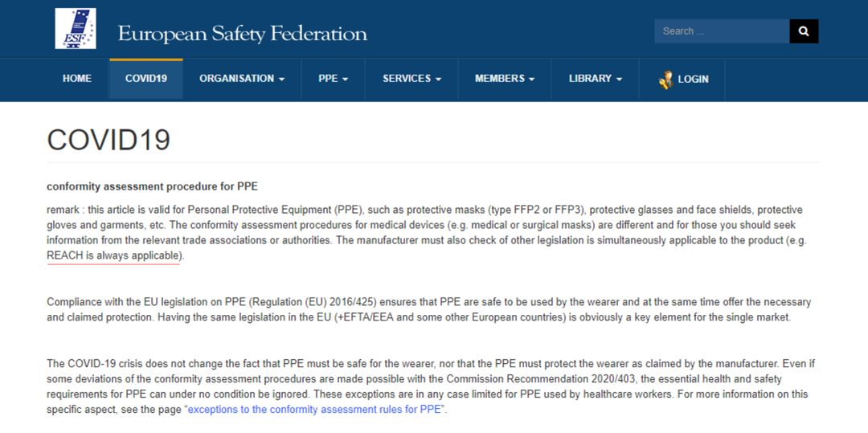This screenshot has width=868, height=433.
Task: Expand the PPE dropdown arrow
Action: (346, 80)
